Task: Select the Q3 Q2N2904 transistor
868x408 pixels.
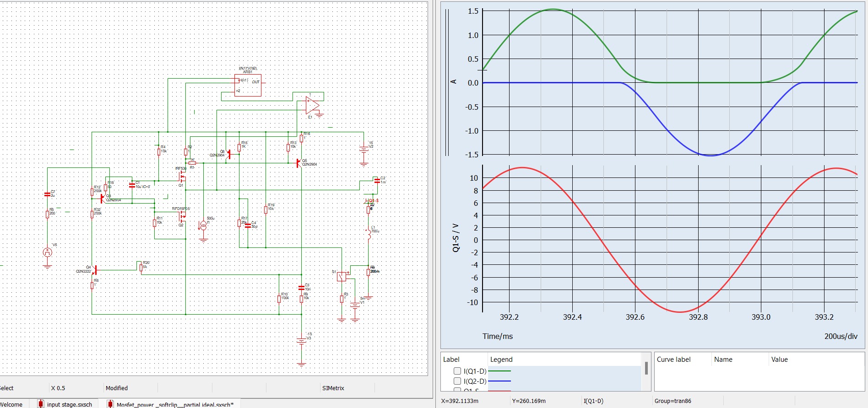Action: click(102, 199)
